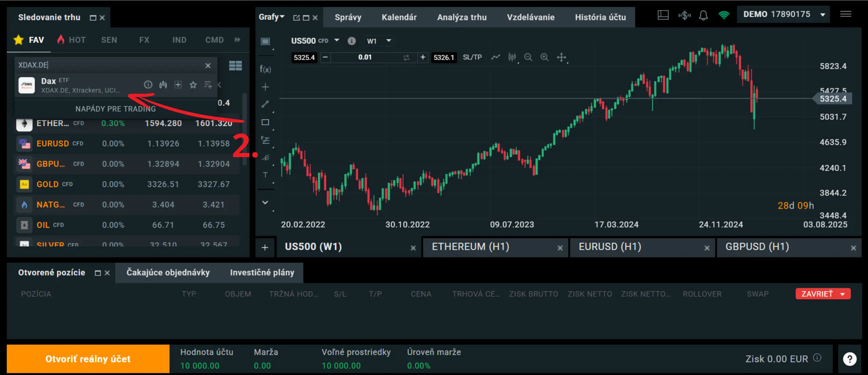Show more market category tabs arrow
868x375 pixels.
point(237,40)
